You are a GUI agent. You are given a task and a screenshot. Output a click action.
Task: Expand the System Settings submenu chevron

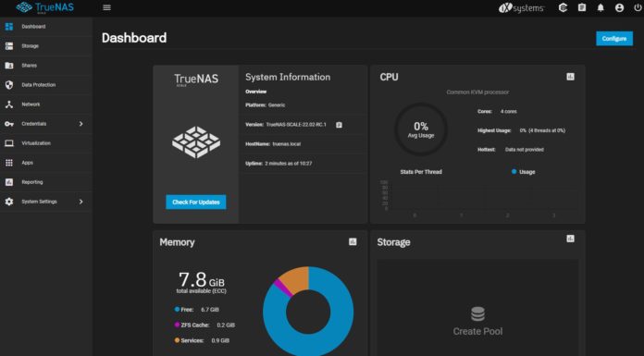[80, 202]
